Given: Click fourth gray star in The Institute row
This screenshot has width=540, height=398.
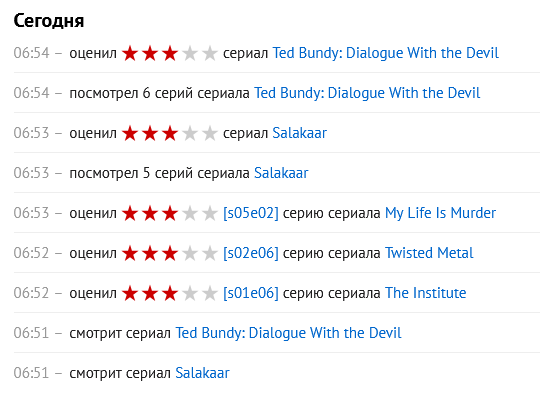Looking at the screenshot, I should click(x=190, y=293).
